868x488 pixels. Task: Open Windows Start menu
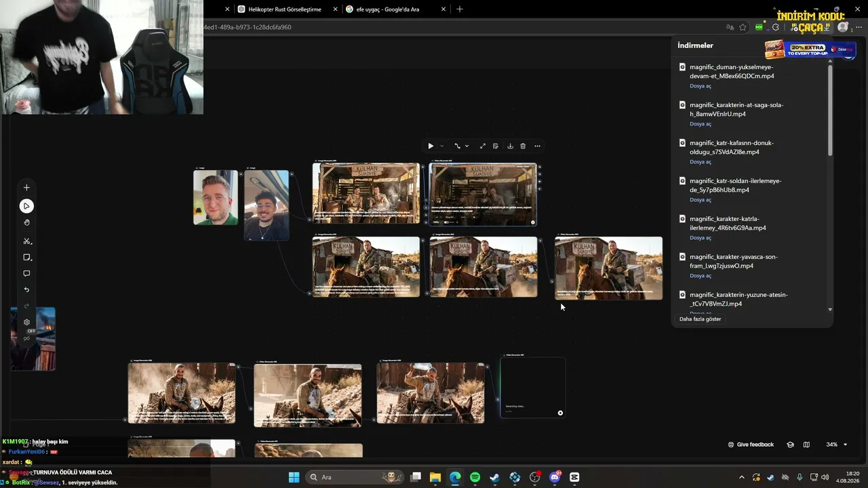294,477
